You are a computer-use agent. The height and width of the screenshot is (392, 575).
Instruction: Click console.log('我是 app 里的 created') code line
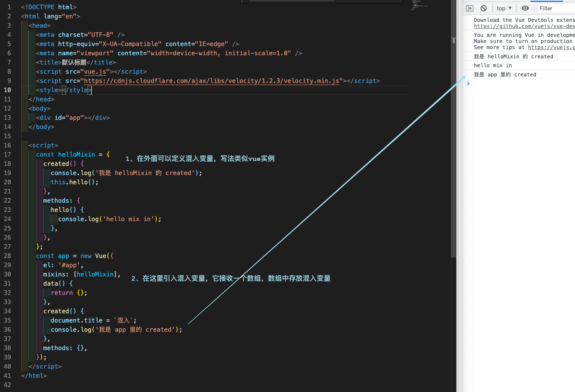[x=116, y=329]
